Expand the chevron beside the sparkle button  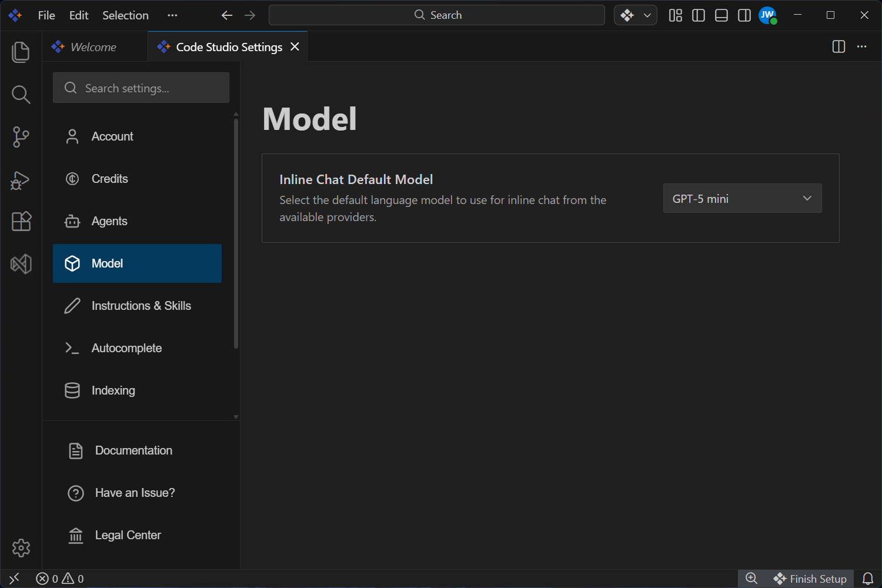[647, 15]
